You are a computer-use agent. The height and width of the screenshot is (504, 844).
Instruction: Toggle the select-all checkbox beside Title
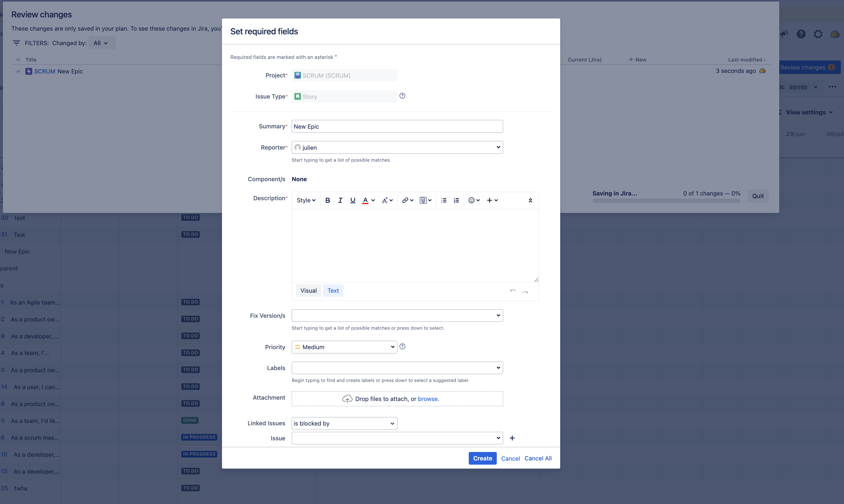[18, 60]
